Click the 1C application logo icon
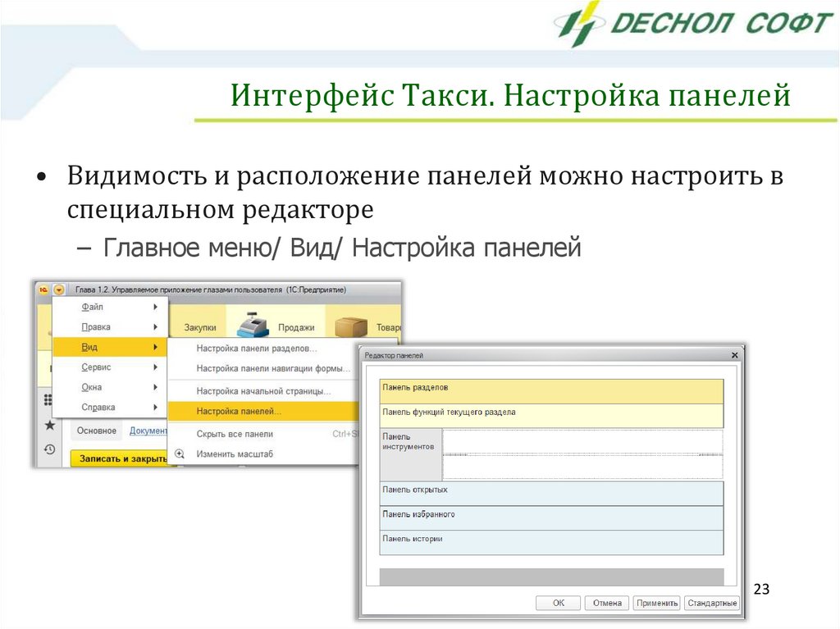This screenshot has height=629, width=840. (x=43, y=289)
